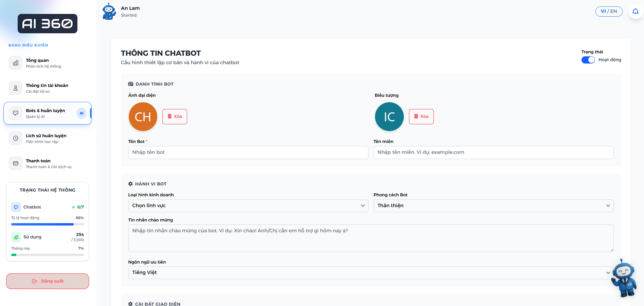Open the Loại hình kinh doanh dropdown

pyautogui.click(x=248, y=206)
